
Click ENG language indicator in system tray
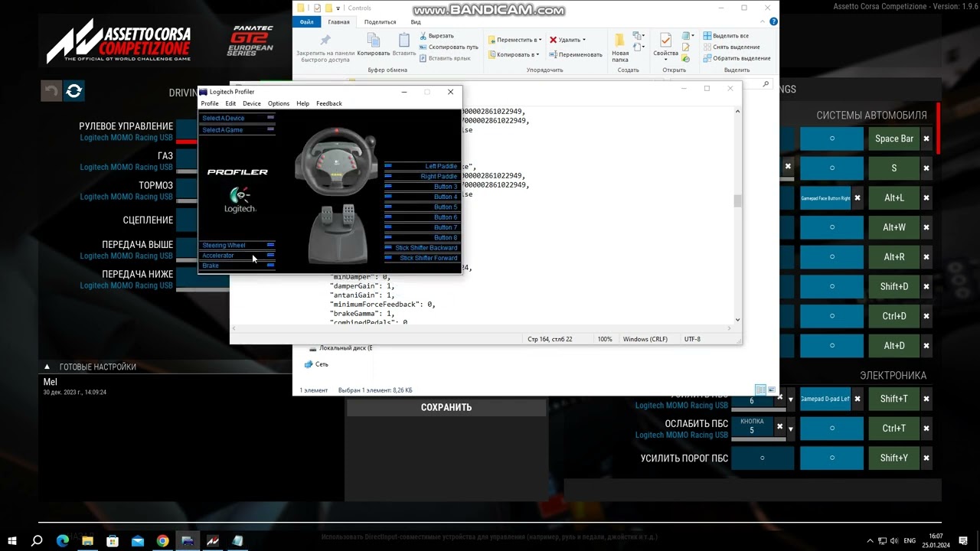[x=910, y=540]
